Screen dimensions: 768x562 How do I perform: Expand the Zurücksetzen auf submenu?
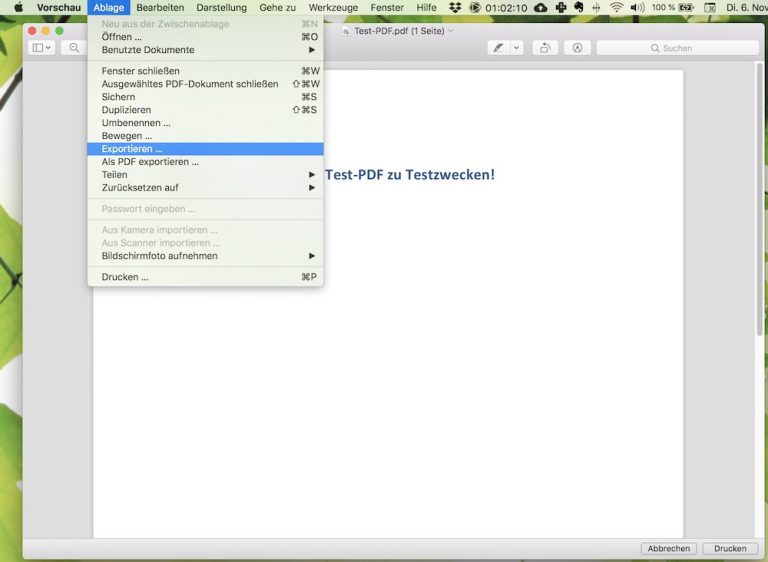coord(205,188)
